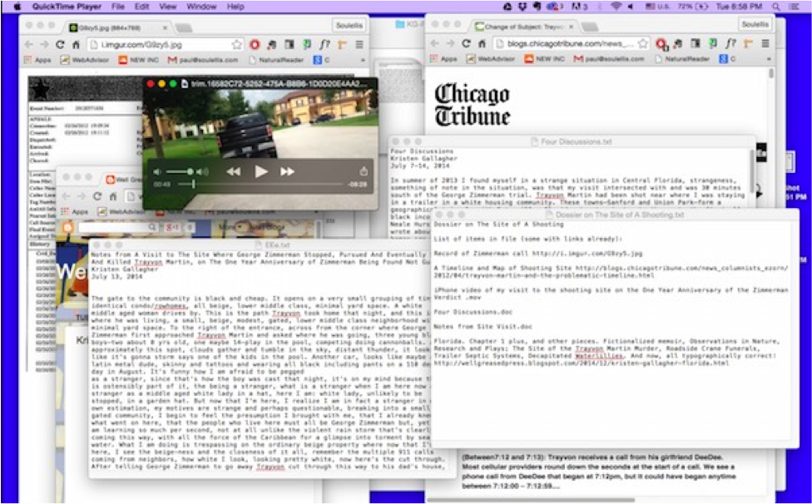The width and height of the screenshot is (812, 504).
Task: Open the View menu
Action: click(x=167, y=7)
